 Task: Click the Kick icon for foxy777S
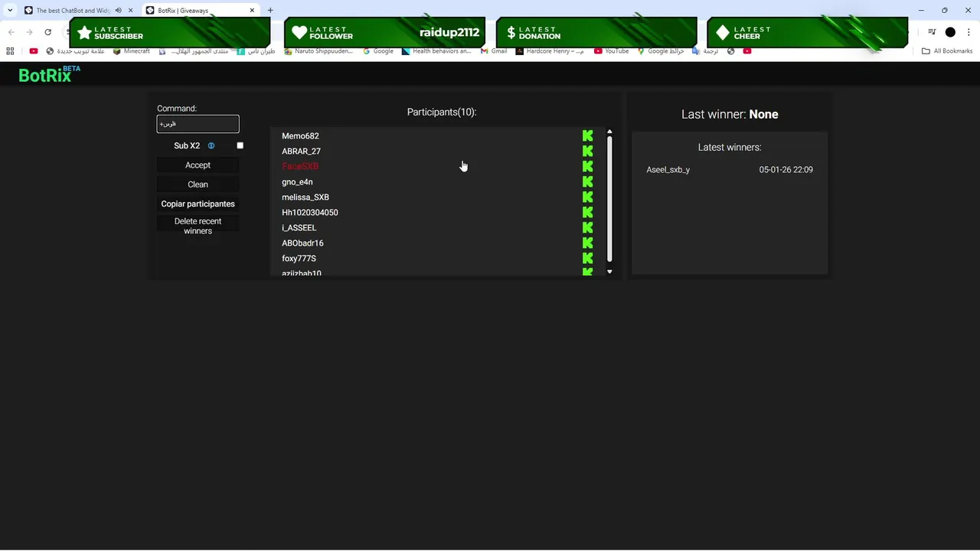(587, 258)
